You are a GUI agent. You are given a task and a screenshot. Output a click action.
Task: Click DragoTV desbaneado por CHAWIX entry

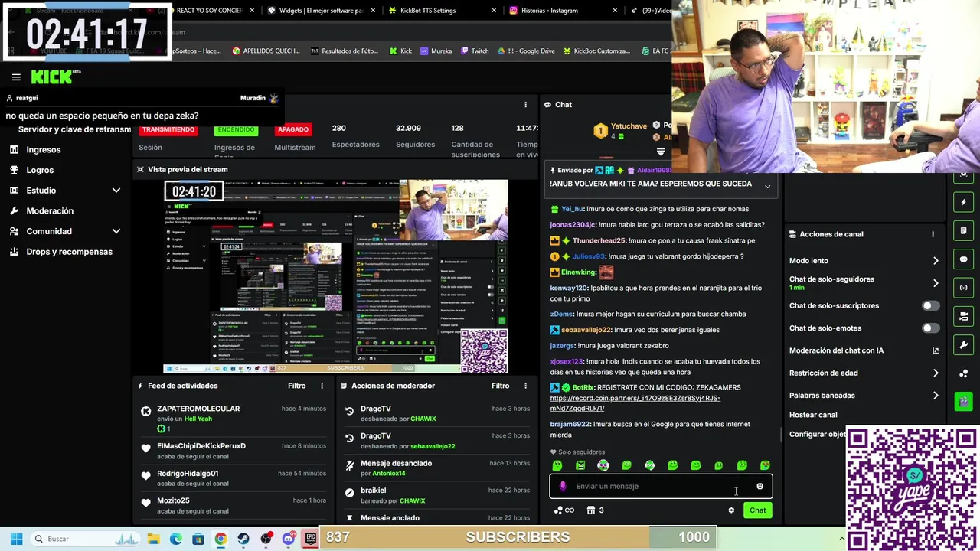pos(438,414)
